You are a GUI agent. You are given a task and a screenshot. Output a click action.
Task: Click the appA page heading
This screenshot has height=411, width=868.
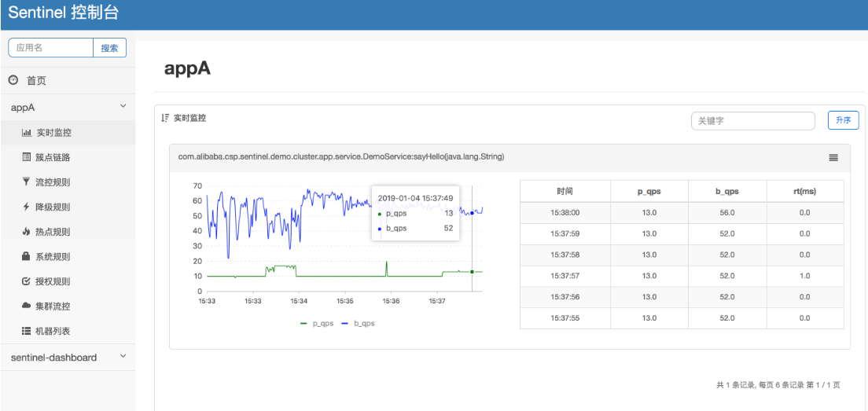[x=188, y=68]
